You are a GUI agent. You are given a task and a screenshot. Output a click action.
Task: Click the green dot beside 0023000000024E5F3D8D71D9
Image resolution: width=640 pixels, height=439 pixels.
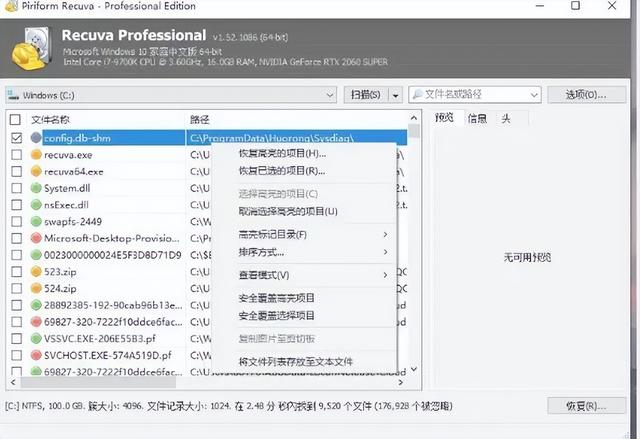point(36,255)
